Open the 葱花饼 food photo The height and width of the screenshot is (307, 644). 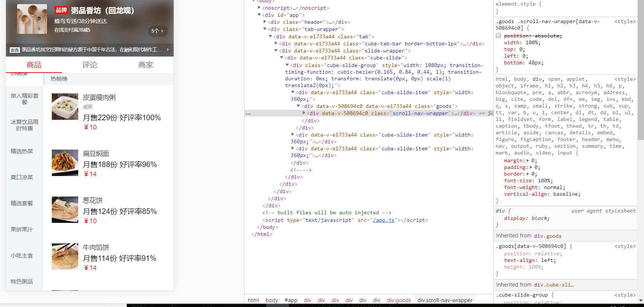coord(65,210)
